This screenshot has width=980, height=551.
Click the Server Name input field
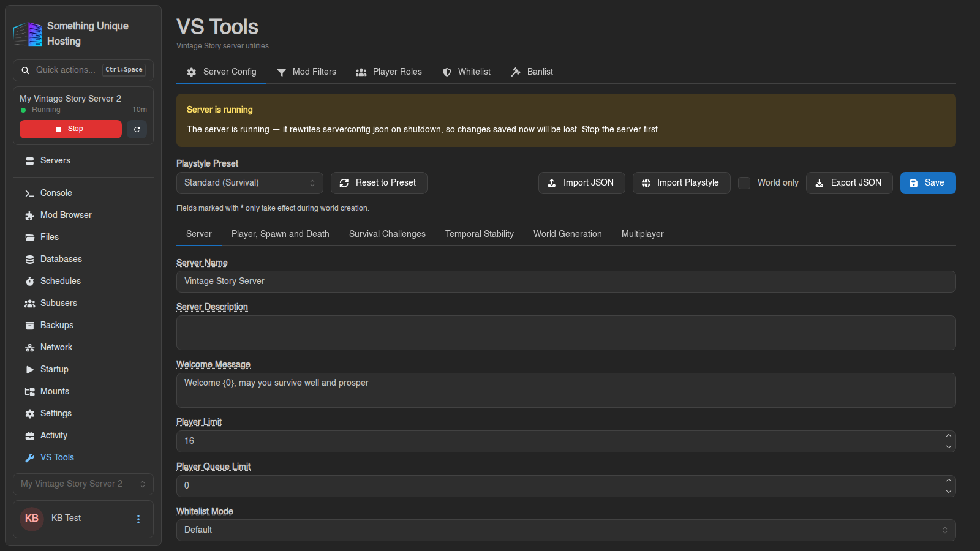point(566,282)
